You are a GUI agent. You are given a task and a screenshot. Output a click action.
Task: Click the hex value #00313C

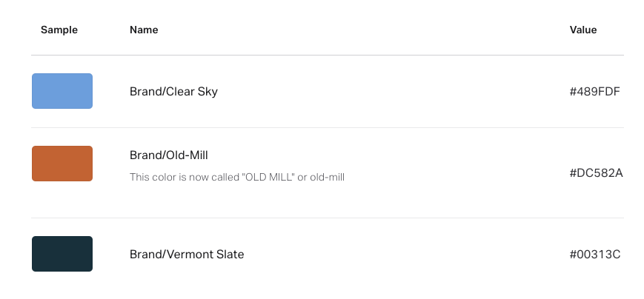(594, 255)
